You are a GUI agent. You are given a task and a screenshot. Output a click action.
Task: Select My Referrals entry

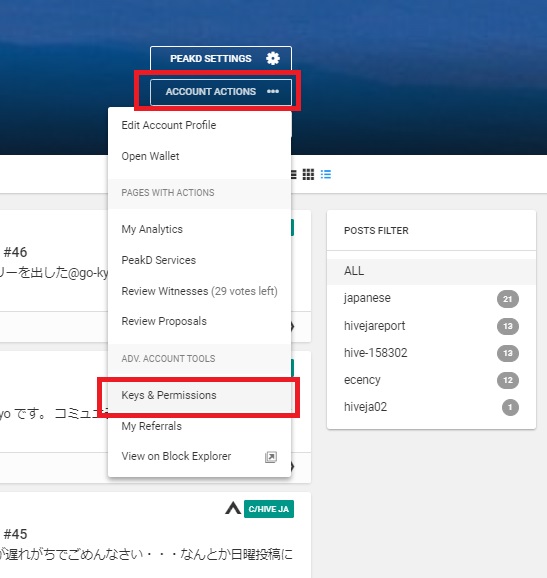pos(199,426)
